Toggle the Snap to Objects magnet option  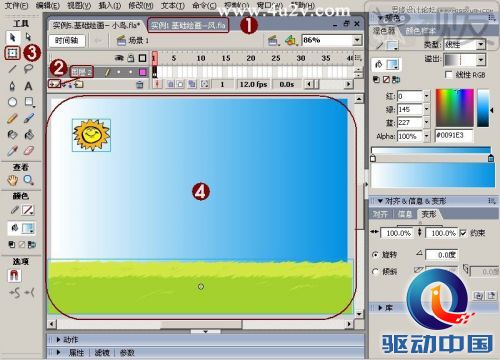pos(14,275)
